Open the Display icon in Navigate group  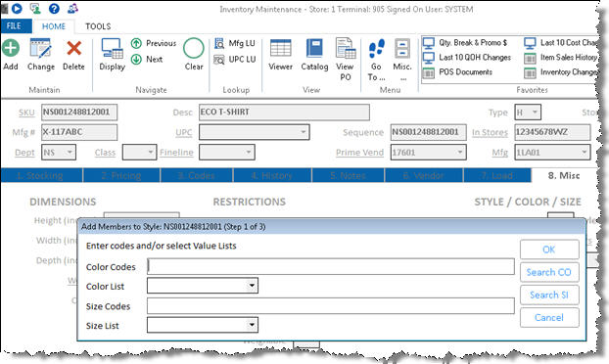click(113, 49)
